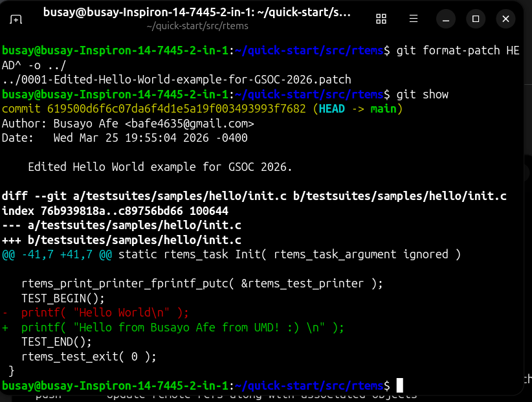Screen dimensions: 532x402
Task: Open a new terminal tab
Action: tap(16, 19)
